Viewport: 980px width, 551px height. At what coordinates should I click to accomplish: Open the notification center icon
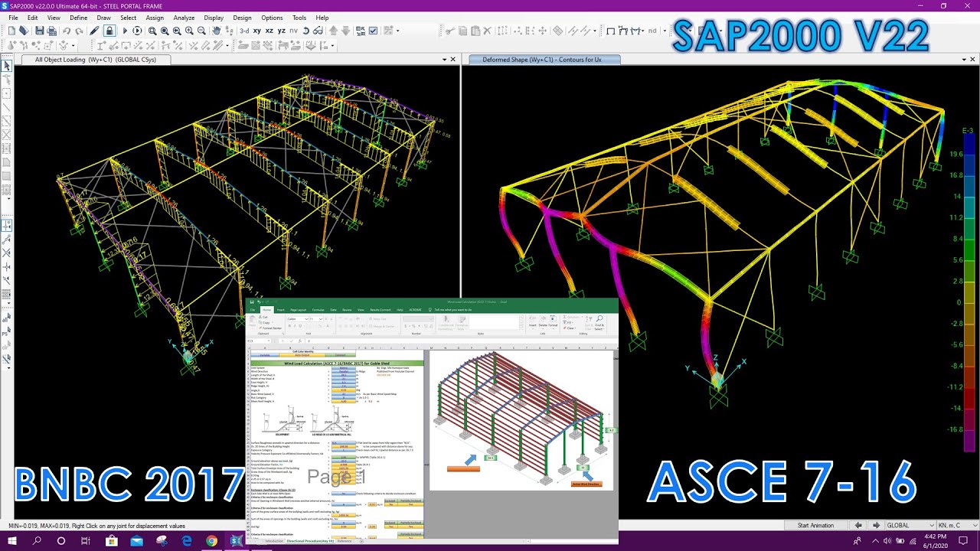(x=964, y=541)
